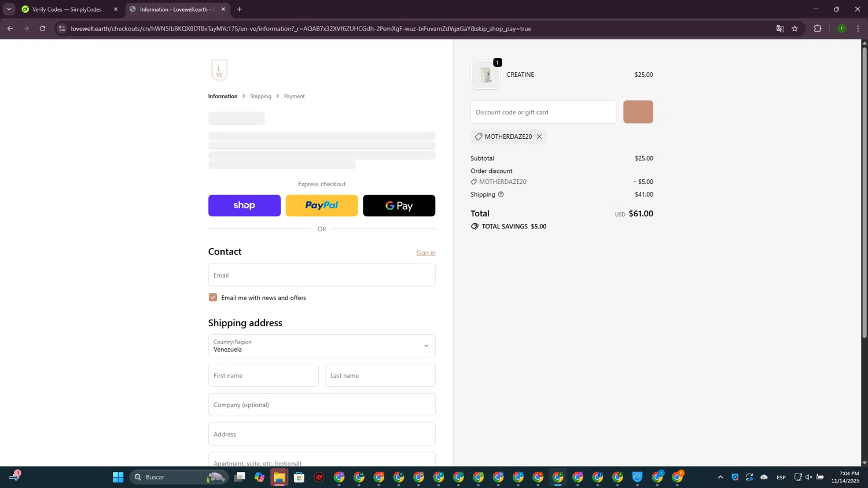The height and width of the screenshot is (488, 868).
Task: Open the OneDrive cloud tray icon
Action: 764,477
